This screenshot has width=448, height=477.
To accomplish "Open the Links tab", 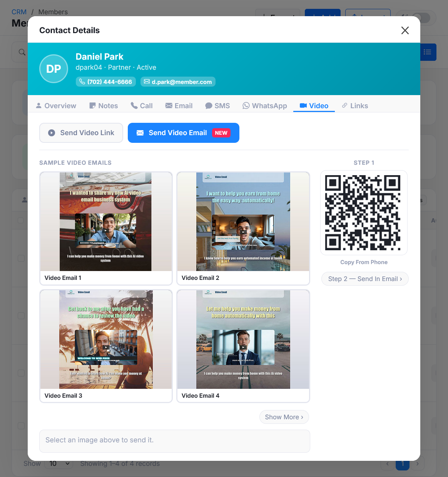I will click(355, 105).
